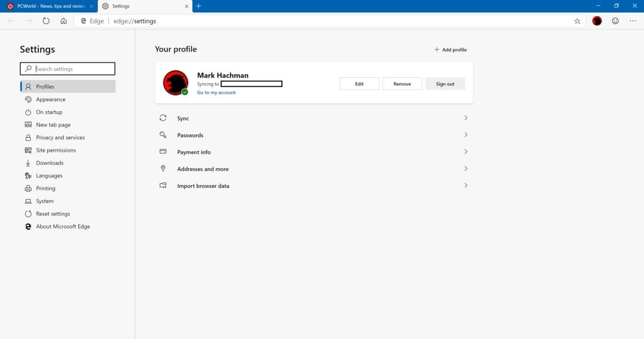Expand the Sync row chevron
This screenshot has width=644, height=339.
[x=466, y=118]
